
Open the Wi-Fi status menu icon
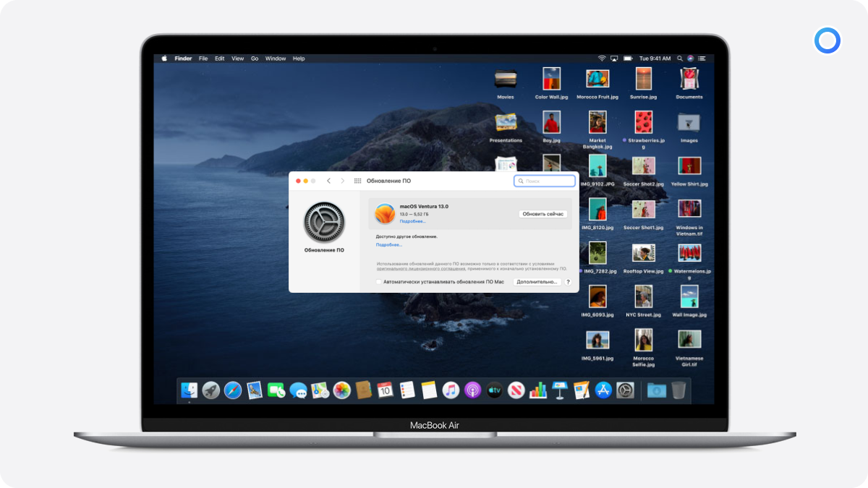click(602, 59)
